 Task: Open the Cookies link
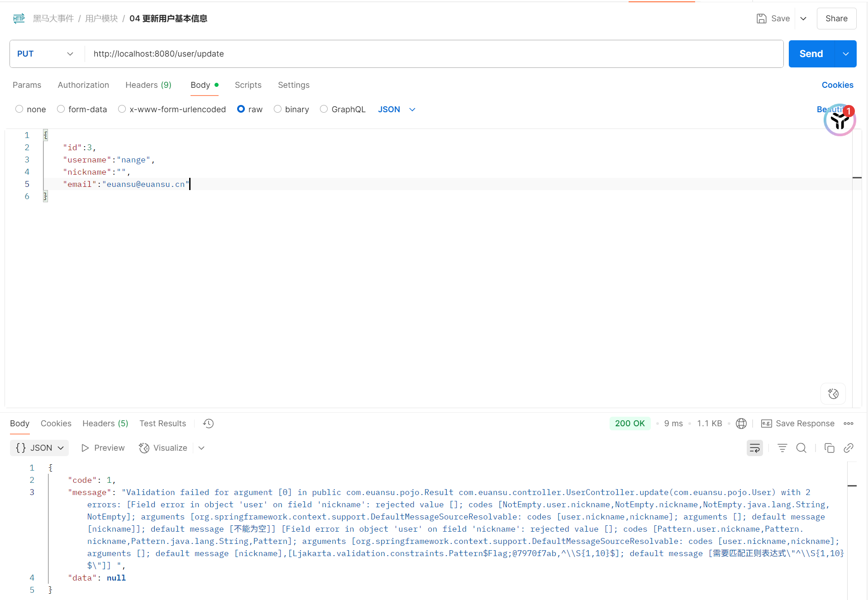[837, 85]
